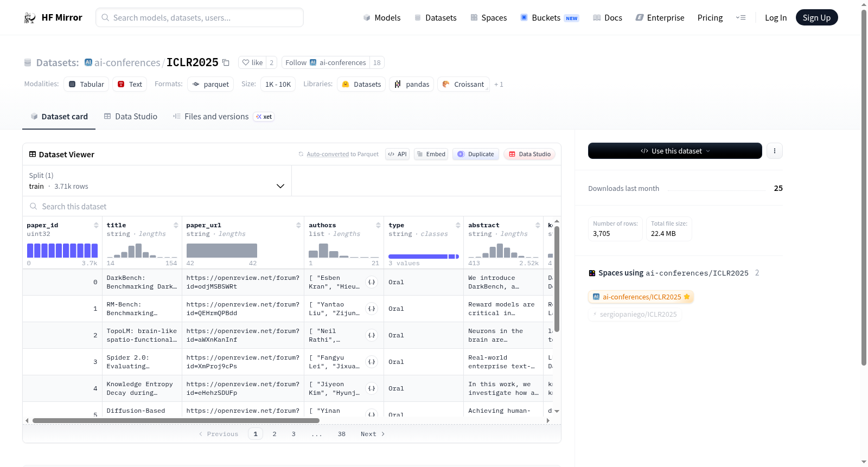The width and height of the screenshot is (868, 467).
Task: Open the Models nav item
Action: pyautogui.click(x=382, y=18)
